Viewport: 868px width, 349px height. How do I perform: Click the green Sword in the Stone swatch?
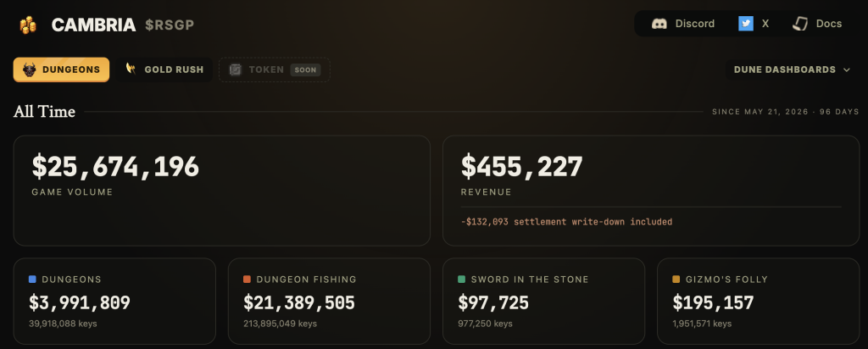point(462,280)
